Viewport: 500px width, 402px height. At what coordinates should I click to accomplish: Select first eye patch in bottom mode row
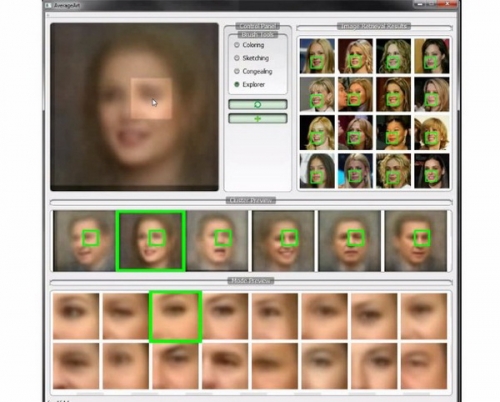pos(76,366)
